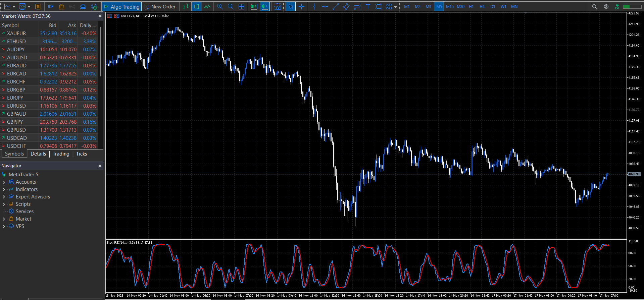Expand VPS node in Navigator
Viewport: 644px width, 300px height.
coord(4,226)
